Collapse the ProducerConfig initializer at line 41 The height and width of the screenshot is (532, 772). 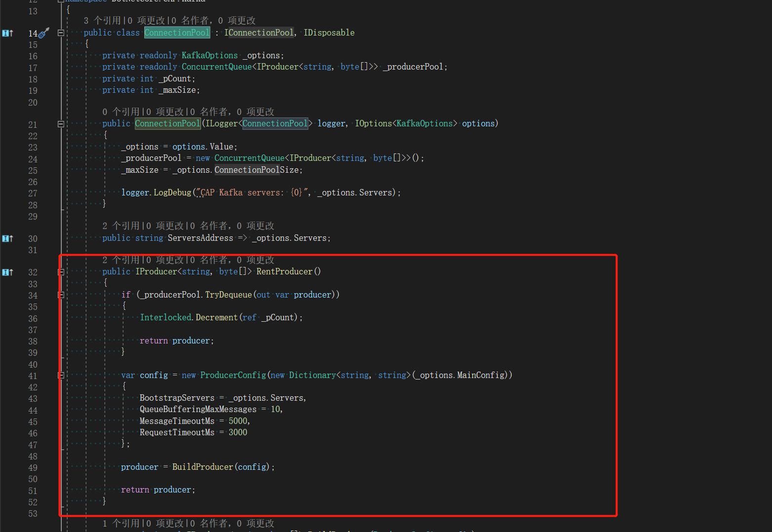pyautogui.click(x=60, y=375)
